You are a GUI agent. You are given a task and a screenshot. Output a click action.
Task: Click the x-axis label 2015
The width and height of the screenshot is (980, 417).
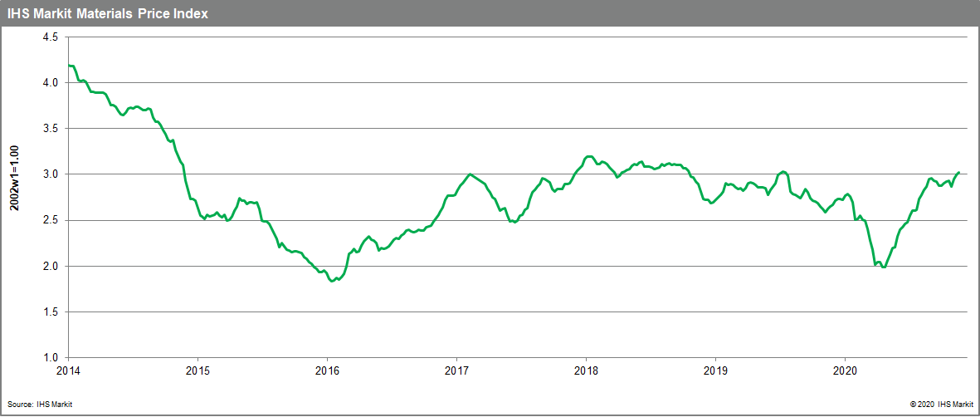coord(197,370)
